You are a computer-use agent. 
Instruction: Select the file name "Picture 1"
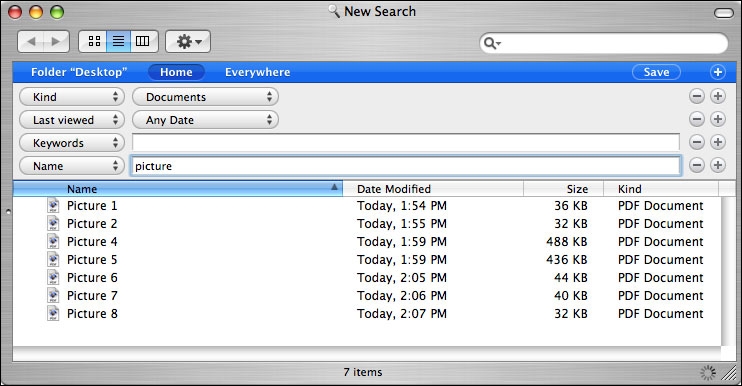[92, 206]
